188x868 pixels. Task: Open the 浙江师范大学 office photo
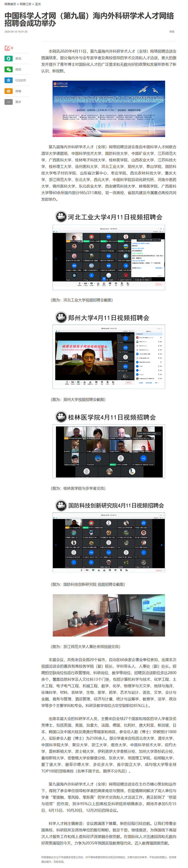pyautogui.click(x=109, y=615)
